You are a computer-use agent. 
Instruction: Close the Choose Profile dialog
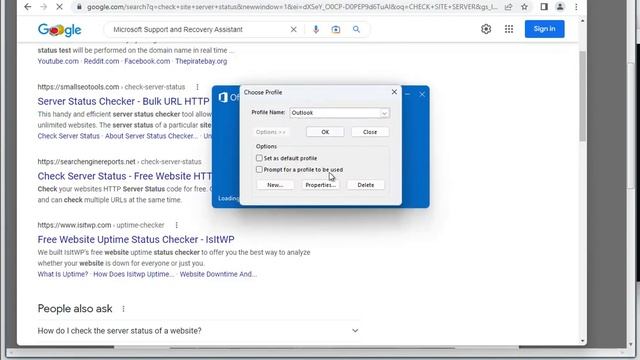(x=394, y=92)
